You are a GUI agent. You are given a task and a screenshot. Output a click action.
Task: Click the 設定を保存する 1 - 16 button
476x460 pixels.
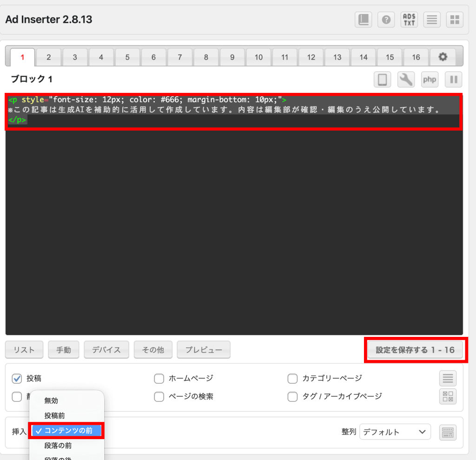click(415, 350)
